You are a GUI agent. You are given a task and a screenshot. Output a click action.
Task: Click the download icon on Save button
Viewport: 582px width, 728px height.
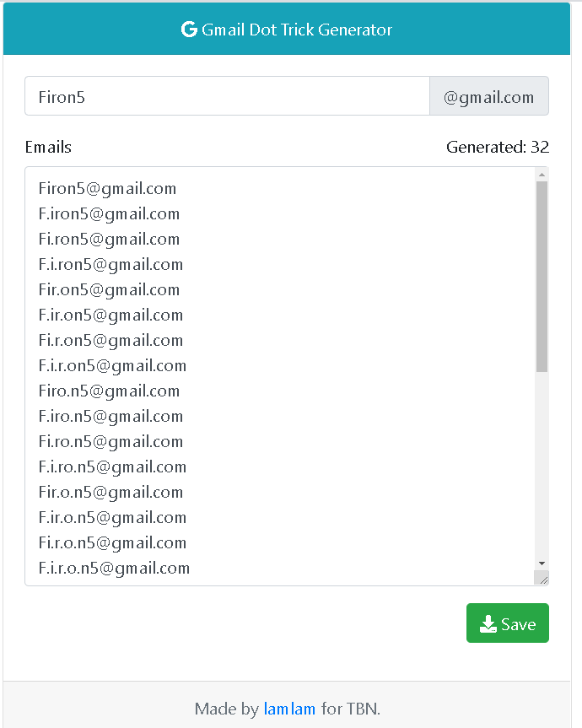[x=488, y=624]
